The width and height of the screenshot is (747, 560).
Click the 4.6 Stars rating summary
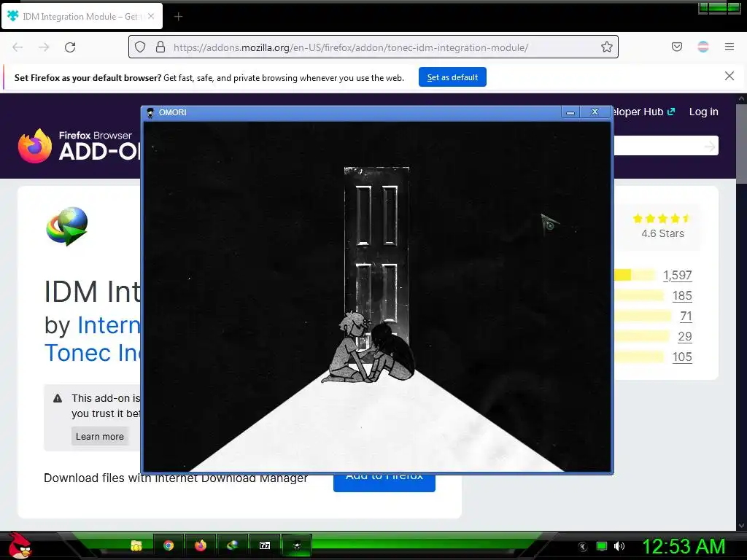pyautogui.click(x=662, y=226)
